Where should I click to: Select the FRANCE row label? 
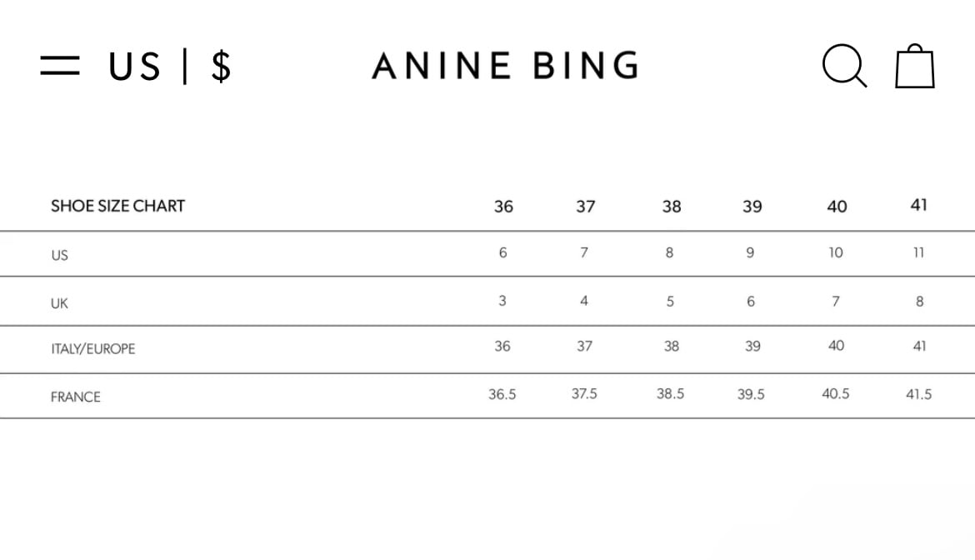click(75, 397)
